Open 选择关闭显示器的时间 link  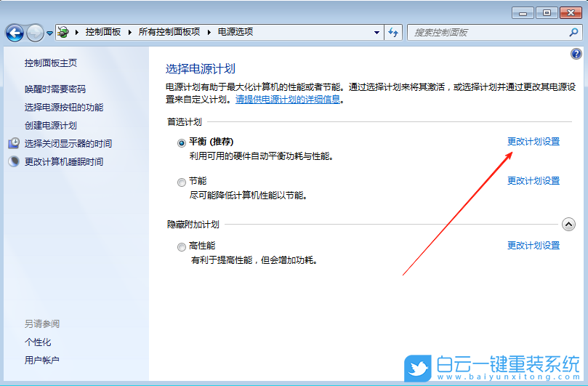click(x=68, y=143)
